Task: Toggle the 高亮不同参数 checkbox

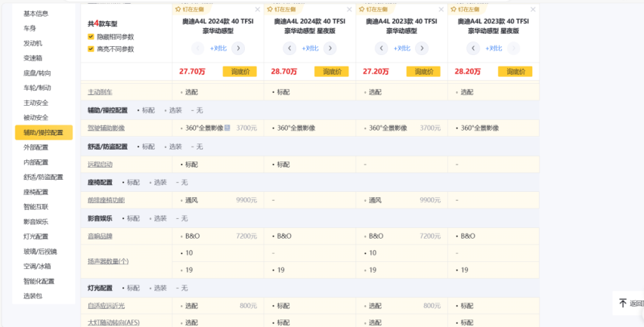Action: tap(91, 49)
